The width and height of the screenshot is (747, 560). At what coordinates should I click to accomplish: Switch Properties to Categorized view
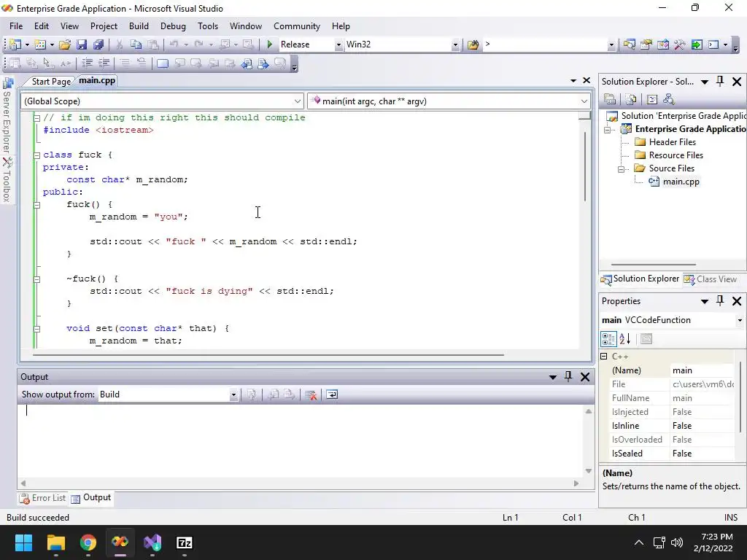click(608, 339)
